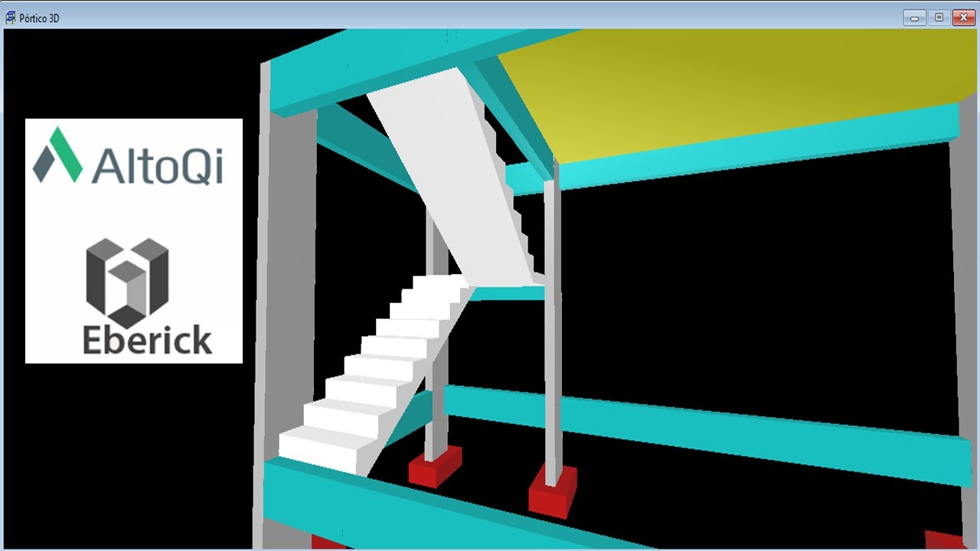
Task: Close the Pórtico 3D window
Action: (963, 18)
